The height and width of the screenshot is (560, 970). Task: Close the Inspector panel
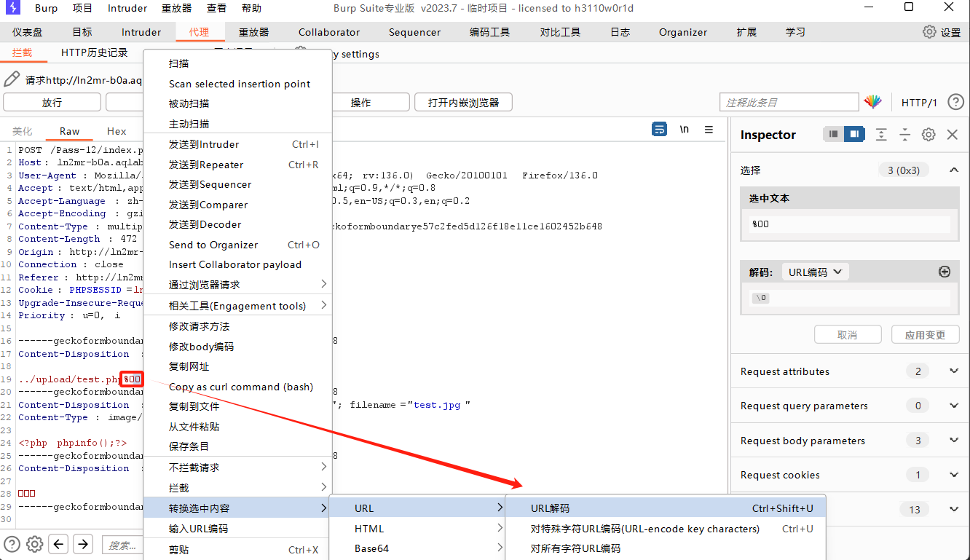tap(952, 134)
